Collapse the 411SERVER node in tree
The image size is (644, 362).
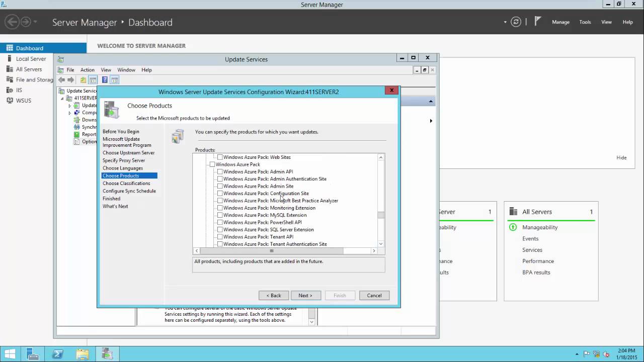(x=63, y=99)
